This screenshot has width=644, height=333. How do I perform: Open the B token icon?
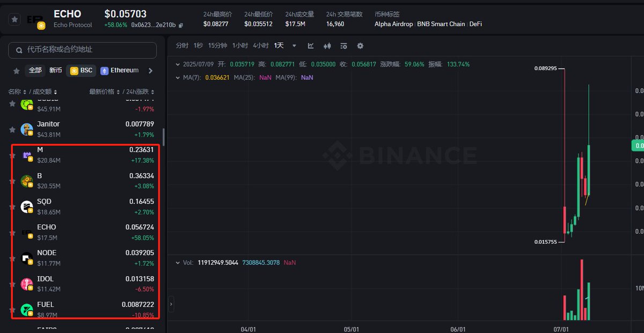[27, 181]
